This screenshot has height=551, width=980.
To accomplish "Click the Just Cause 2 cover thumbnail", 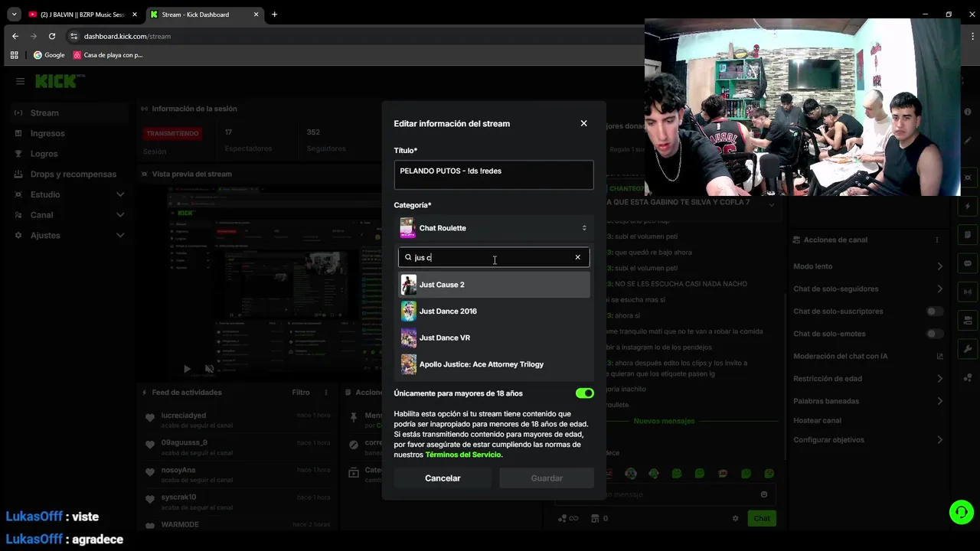I will pyautogui.click(x=409, y=285).
